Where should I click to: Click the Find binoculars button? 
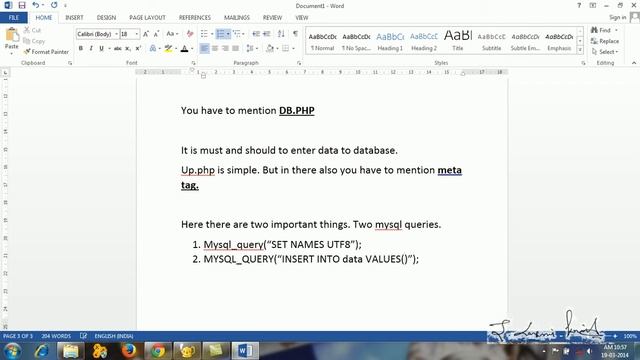tap(601, 30)
